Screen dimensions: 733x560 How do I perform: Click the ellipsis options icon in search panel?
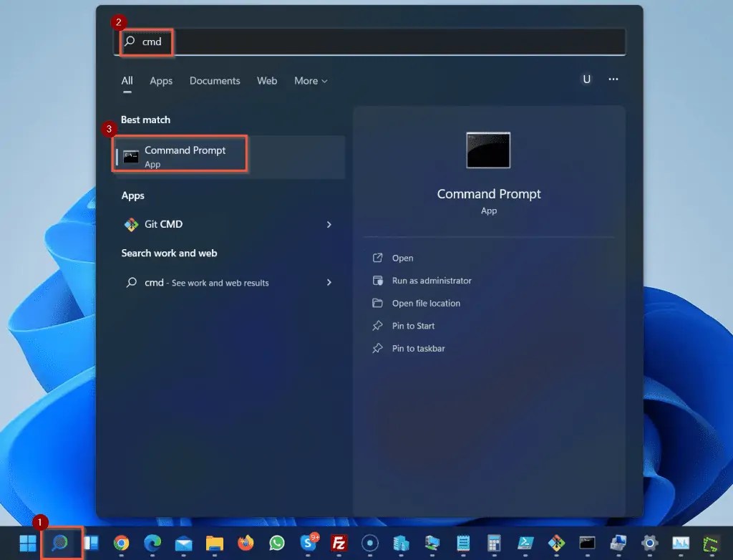coord(613,79)
